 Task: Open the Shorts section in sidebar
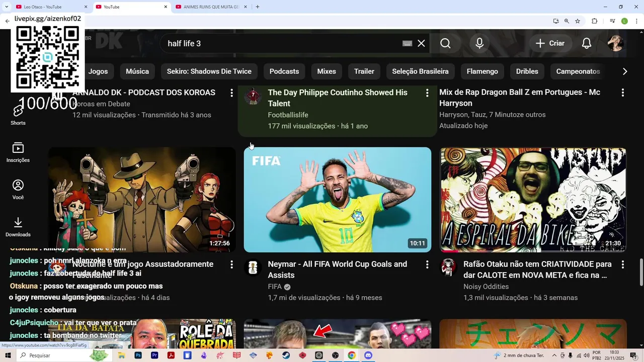coord(18,116)
